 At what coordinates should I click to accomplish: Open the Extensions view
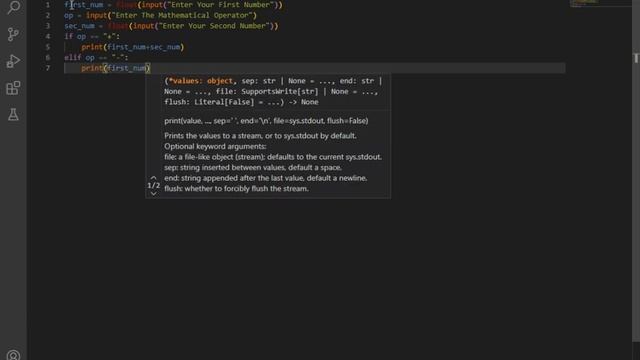click(13, 88)
